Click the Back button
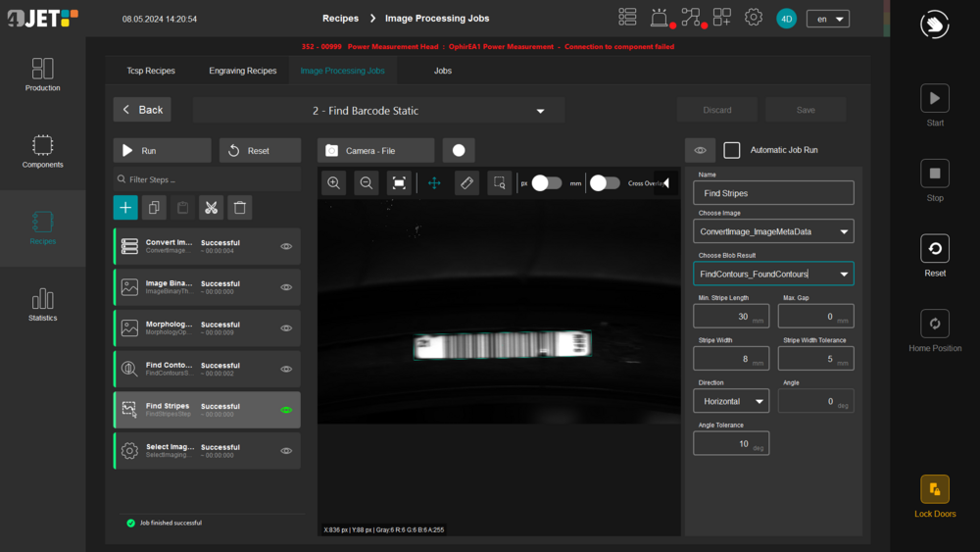Image resolution: width=980 pixels, height=552 pixels. [142, 110]
